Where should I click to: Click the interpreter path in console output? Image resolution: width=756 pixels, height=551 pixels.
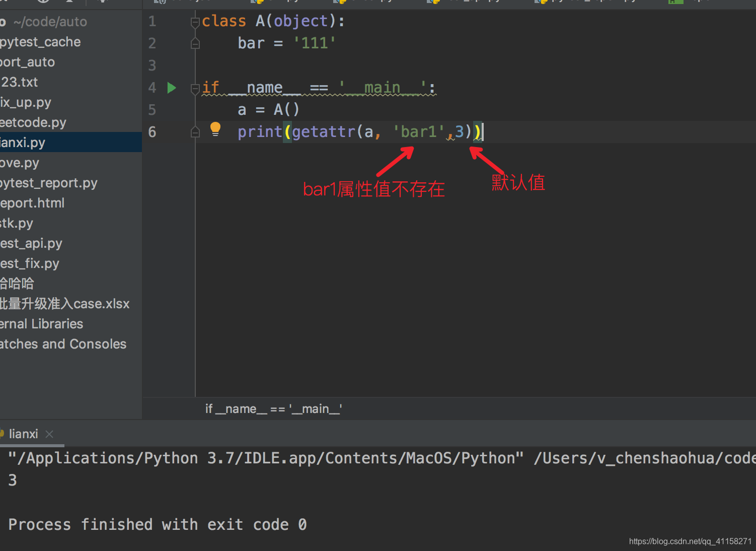point(266,458)
